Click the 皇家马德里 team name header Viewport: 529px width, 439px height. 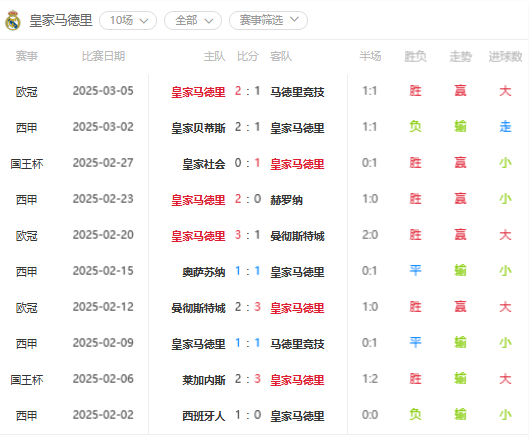(x=61, y=21)
